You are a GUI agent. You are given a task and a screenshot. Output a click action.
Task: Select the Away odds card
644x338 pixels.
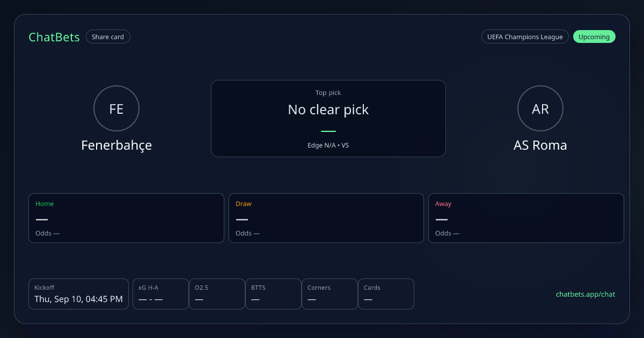526,218
